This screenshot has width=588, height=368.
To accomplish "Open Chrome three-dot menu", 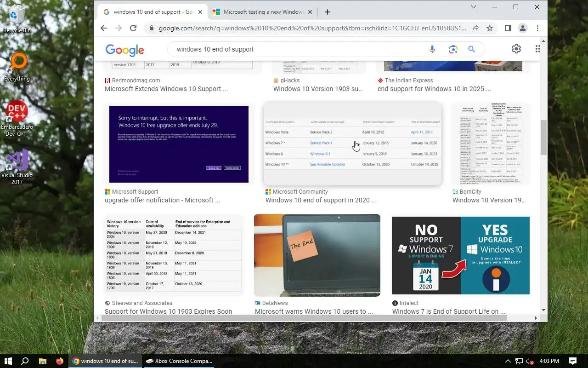I will 537,28.
